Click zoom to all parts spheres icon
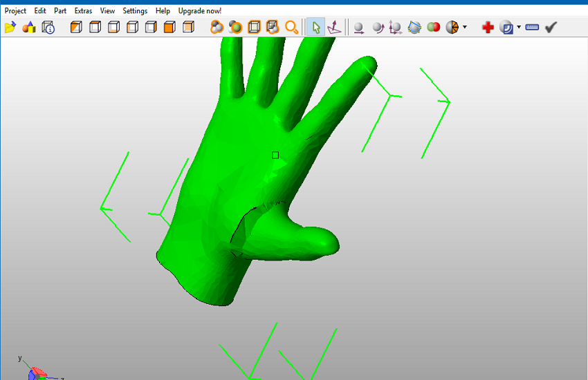The height and width of the screenshot is (380, 588). (217, 28)
